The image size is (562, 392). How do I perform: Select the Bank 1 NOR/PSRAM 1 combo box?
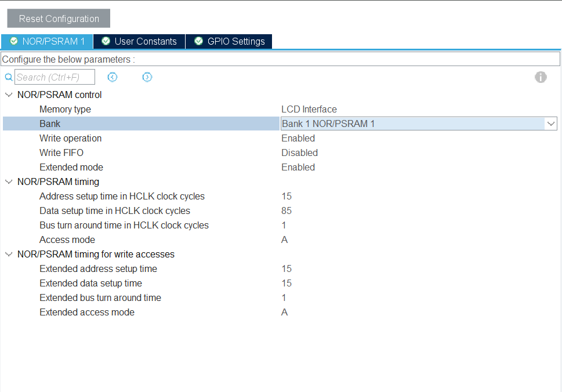tap(419, 124)
